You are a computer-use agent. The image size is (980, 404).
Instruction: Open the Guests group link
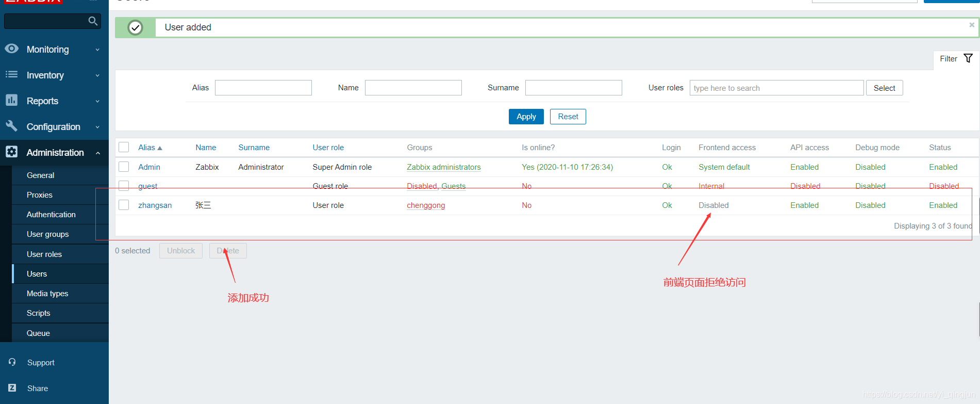click(454, 186)
